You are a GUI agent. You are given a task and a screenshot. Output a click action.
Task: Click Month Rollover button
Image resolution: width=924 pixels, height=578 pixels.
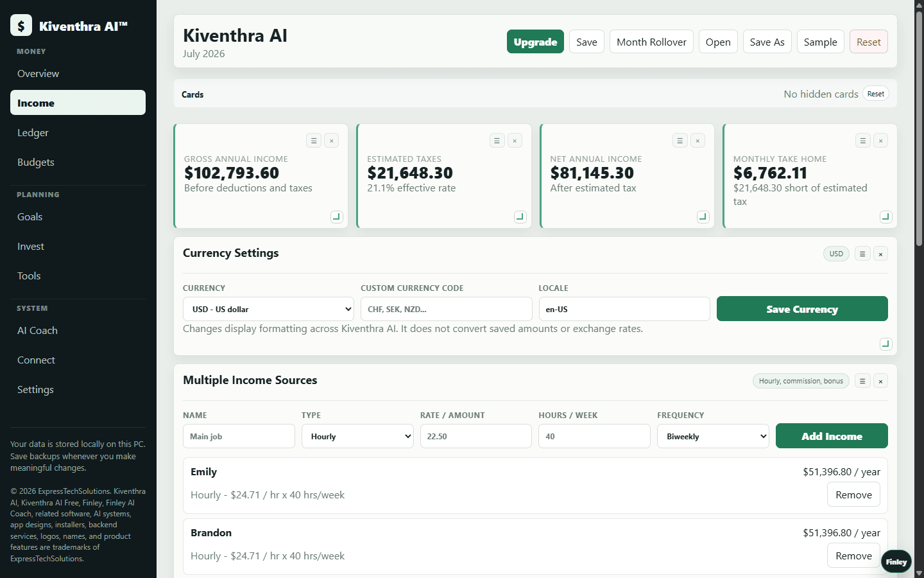[651, 42]
